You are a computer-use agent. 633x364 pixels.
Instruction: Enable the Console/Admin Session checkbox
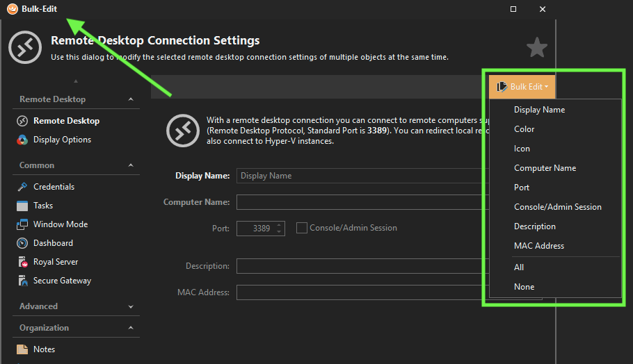point(302,228)
